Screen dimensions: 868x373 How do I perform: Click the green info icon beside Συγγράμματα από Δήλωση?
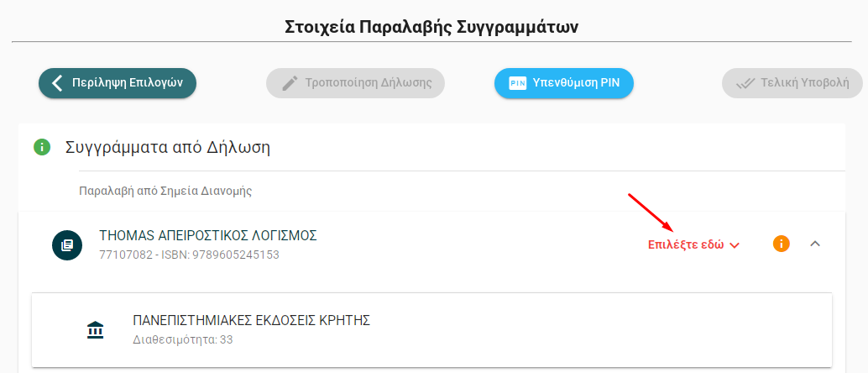42,148
